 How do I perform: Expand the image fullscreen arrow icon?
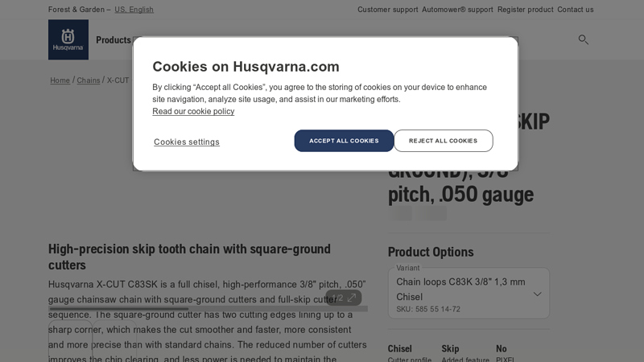click(x=352, y=298)
